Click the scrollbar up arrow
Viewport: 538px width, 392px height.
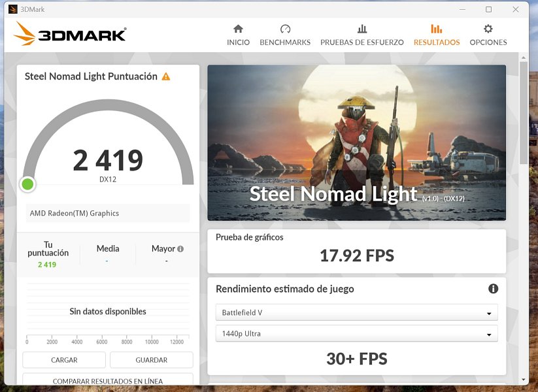tap(523, 57)
